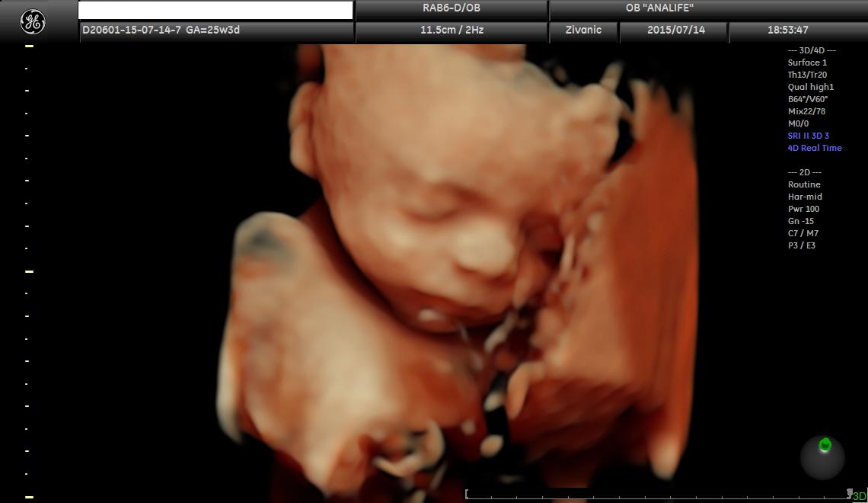Click the C7 / M7 parameter
Screen dimensions: 868x503
click(x=803, y=233)
